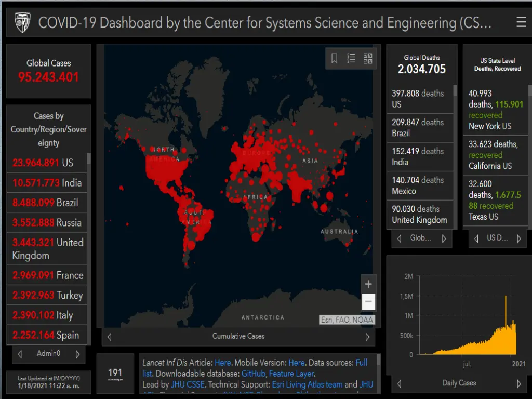Image resolution: width=532 pixels, height=399 pixels.
Task: Select the Daily Cases chart tab
Action: (x=459, y=383)
